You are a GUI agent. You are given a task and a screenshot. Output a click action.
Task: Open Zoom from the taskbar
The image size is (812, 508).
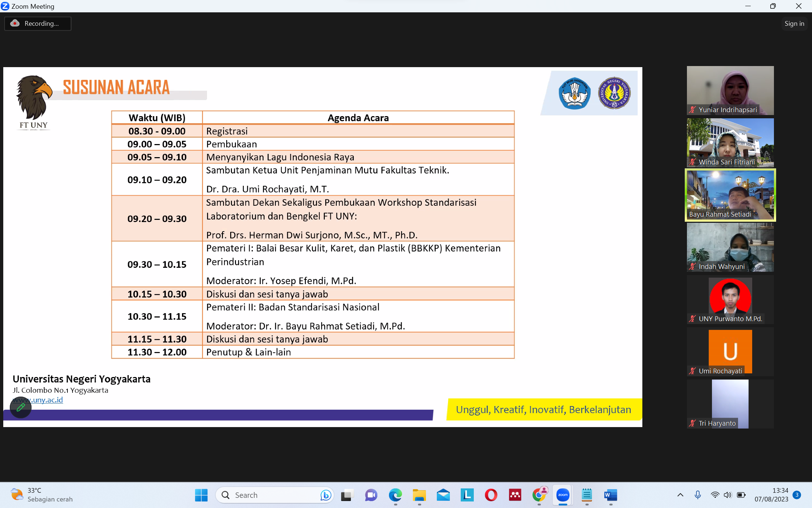tap(563, 495)
